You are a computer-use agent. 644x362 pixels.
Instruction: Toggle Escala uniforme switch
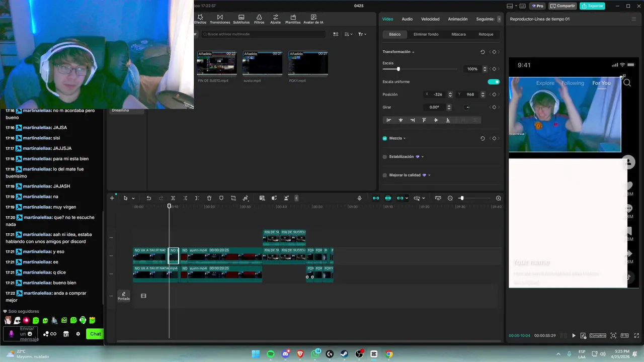coord(494,81)
